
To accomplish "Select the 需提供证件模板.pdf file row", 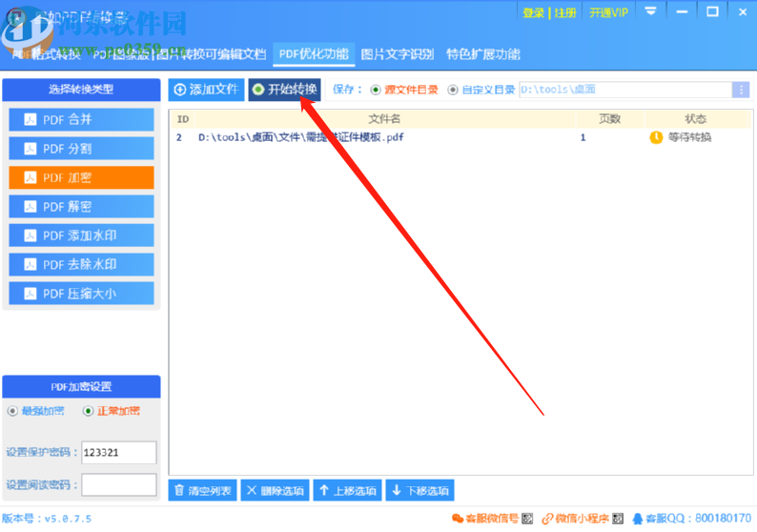I will pos(461,137).
